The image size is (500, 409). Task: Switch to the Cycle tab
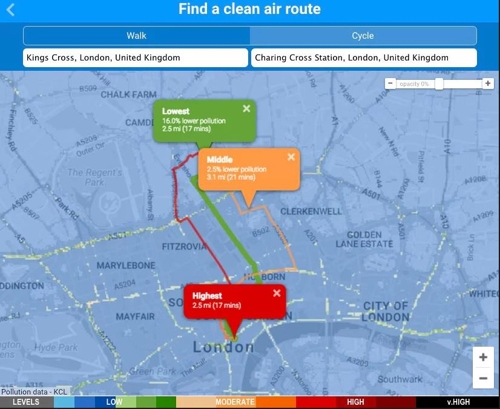click(363, 36)
